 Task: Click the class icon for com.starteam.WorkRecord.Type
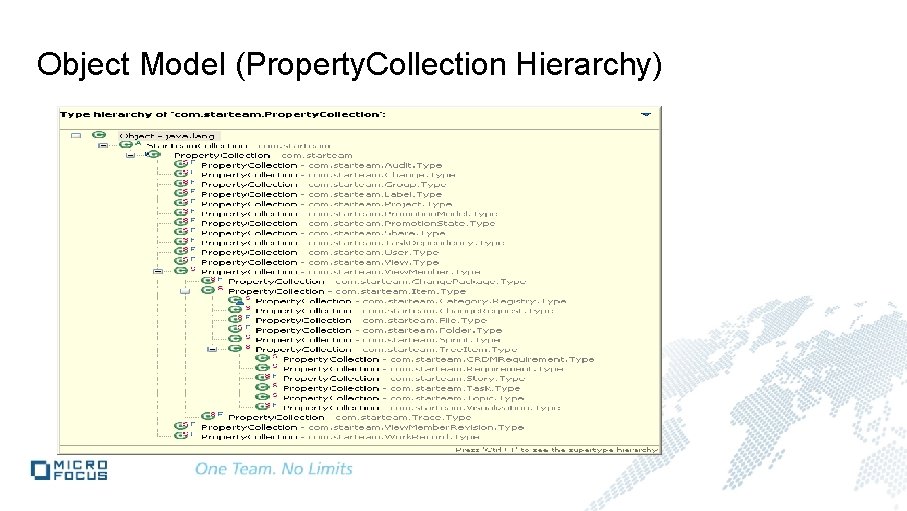(181, 436)
